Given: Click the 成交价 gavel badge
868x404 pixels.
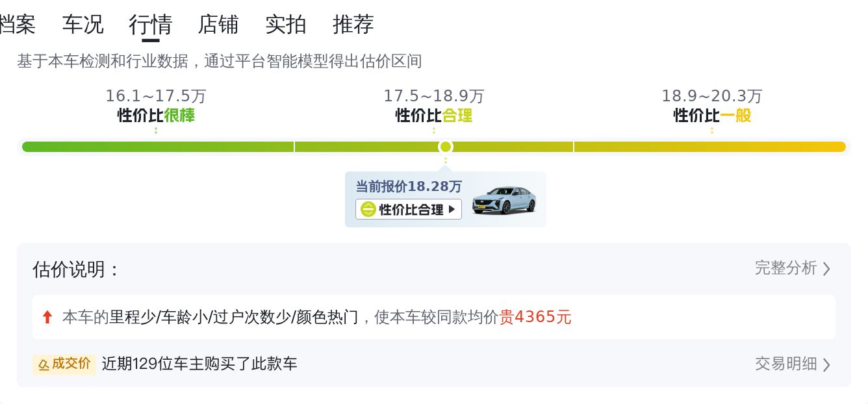Looking at the screenshot, I should [64, 364].
